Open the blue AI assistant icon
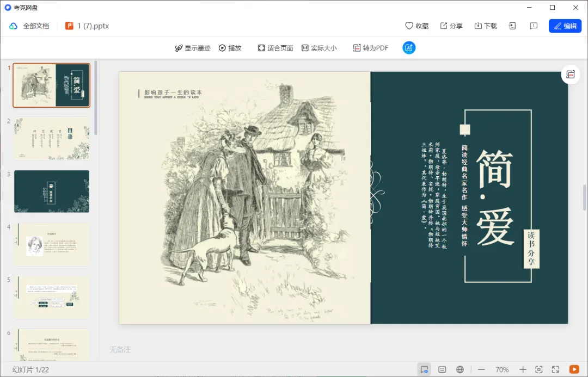588x377 pixels. [409, 47]
